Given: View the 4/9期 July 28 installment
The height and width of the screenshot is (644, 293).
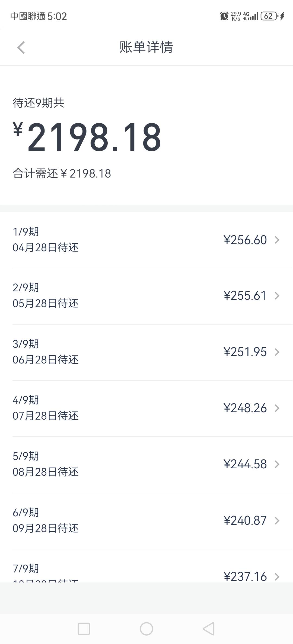Looking at the screenshot, I should (46, 408).
